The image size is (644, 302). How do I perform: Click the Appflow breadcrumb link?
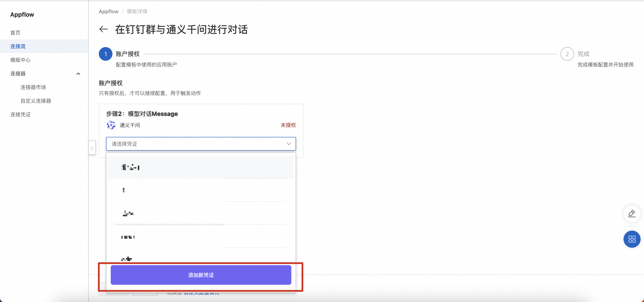point(108,12)
